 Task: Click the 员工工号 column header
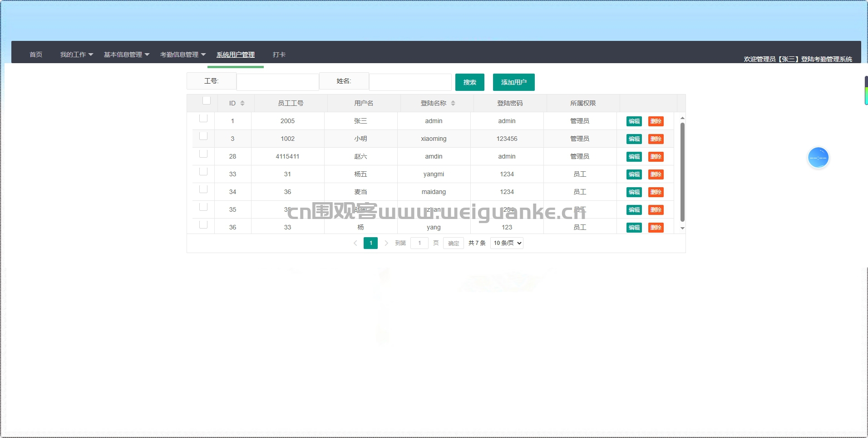click(291, 103)
